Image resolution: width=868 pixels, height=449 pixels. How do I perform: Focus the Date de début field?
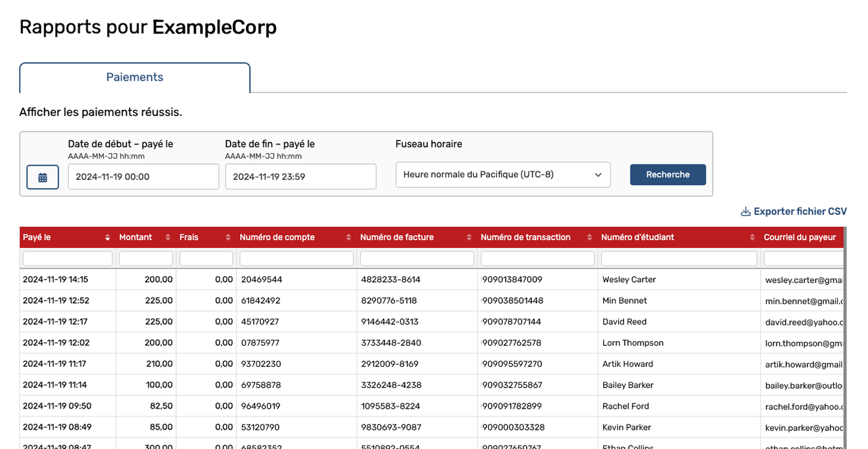click(x=143, y=176)
